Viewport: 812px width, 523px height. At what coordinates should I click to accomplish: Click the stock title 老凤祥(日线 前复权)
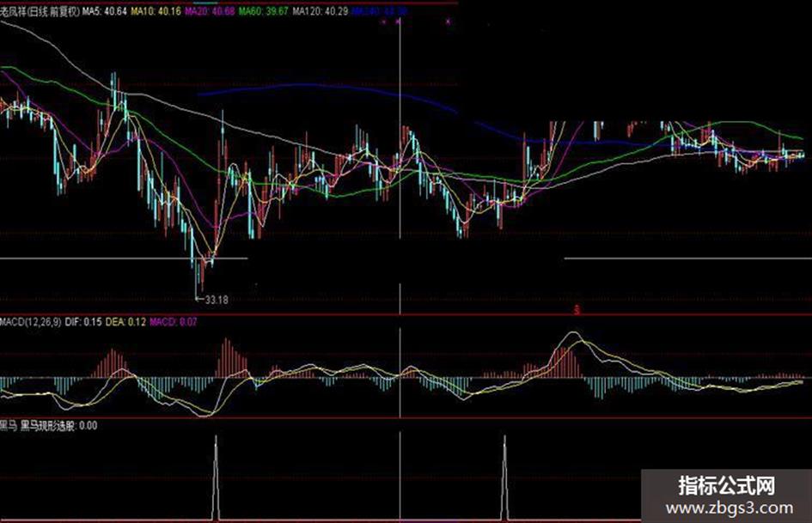pyautogui.click(x=40, y=11)
